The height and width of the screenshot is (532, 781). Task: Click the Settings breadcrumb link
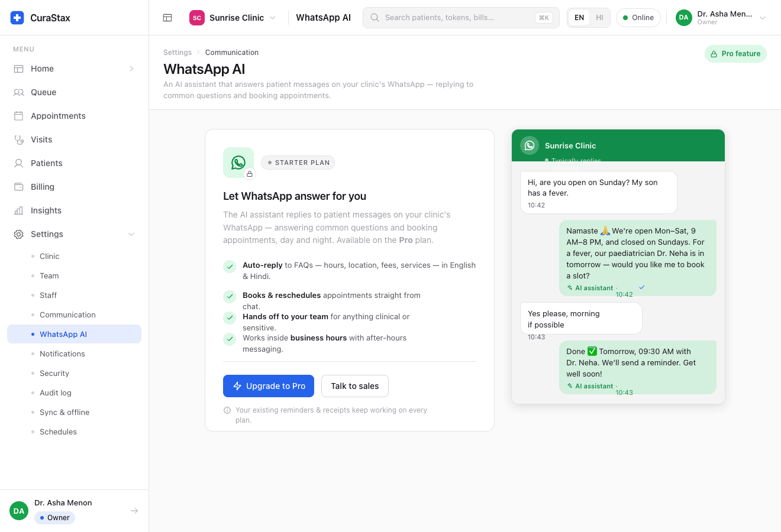point(177,53)
